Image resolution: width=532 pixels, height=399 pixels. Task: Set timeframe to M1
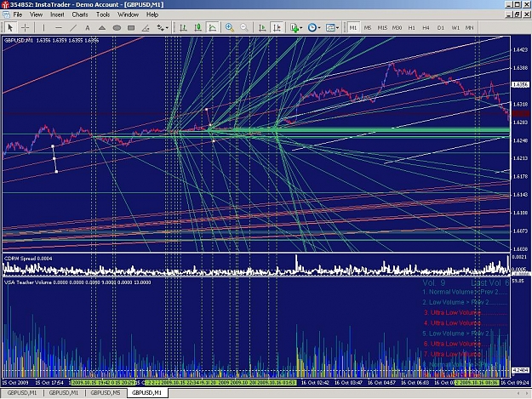pos(353,28)
